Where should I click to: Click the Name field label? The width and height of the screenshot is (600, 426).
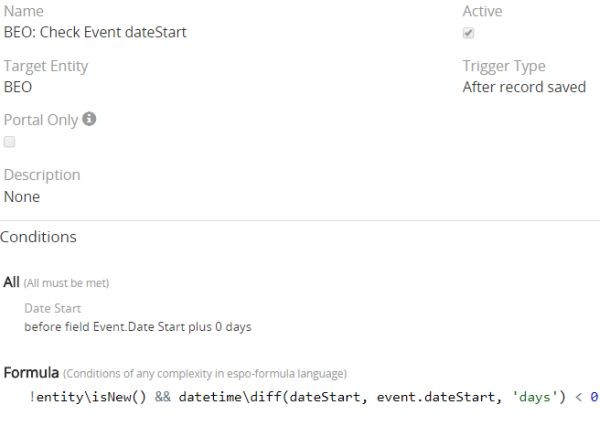point(24,11)
